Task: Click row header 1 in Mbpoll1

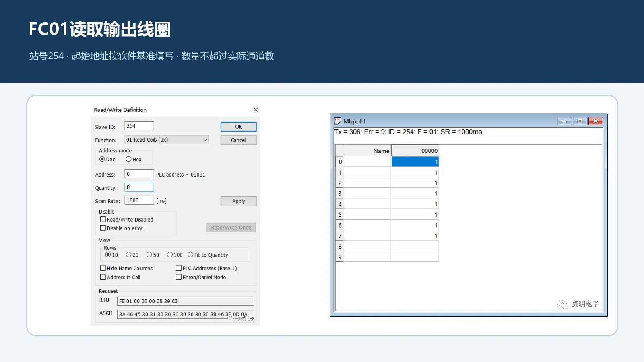Action: tap(339, 172)
